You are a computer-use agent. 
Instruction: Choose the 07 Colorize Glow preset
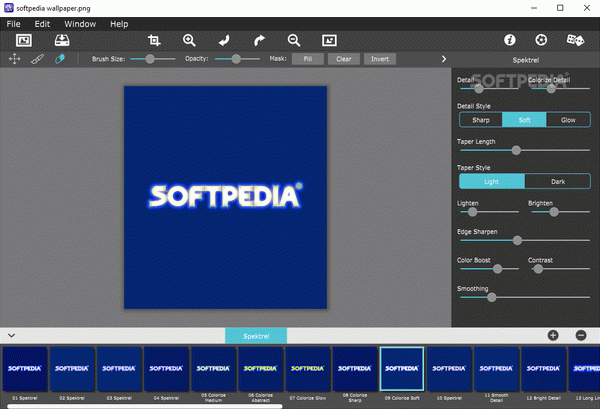point(308,369)
